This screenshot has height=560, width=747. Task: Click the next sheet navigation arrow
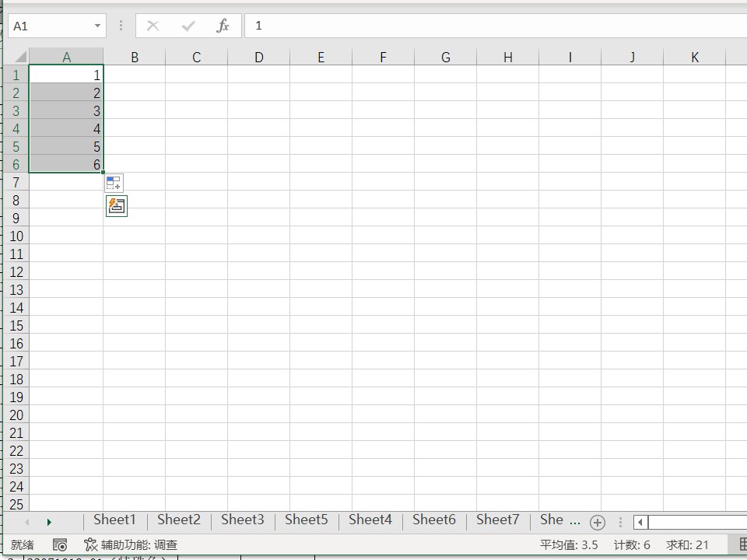(49, 520)
